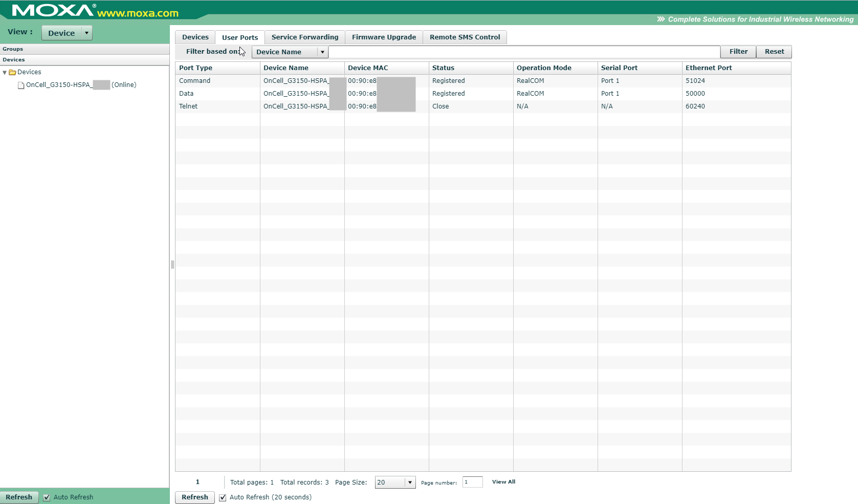This screenshot has width=858, height=504.
Task: Sort by Status column header
Action: coord(471,68)
